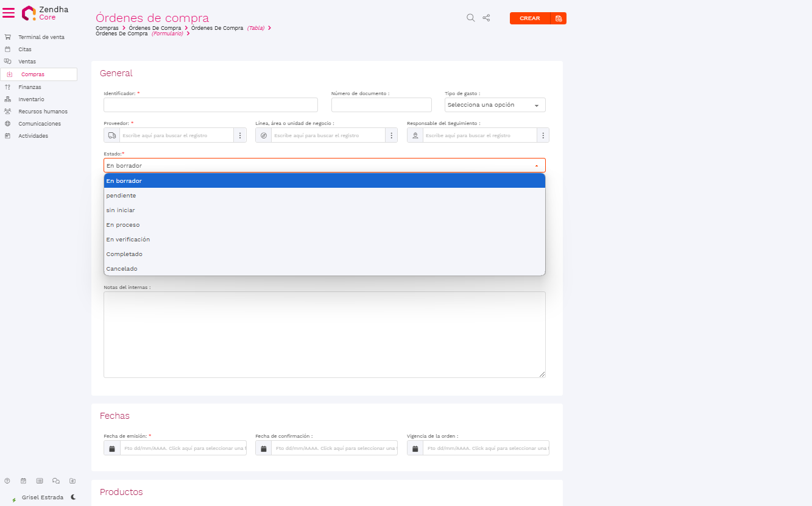The image size is (812, 506).
Task: Open the help question mark icon
Action: coord(7,480)
